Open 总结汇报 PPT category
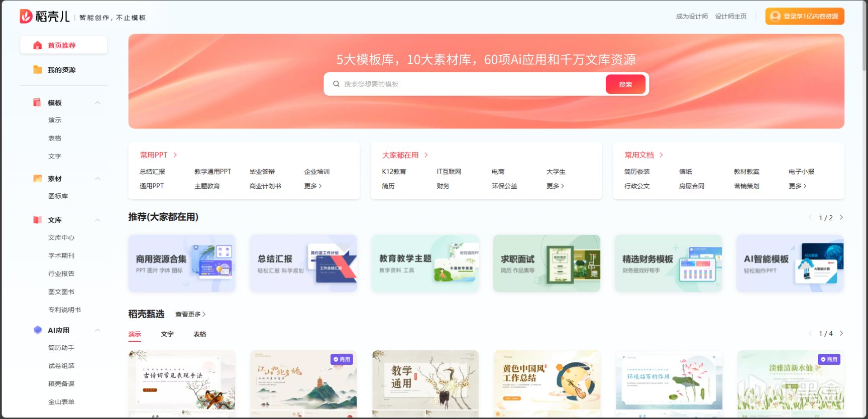 (x=152, y=172)
